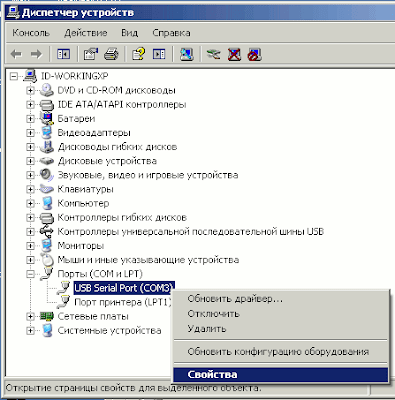Open the Properties toolbar icon
Screen dimensions: 395x400
pyautogui.click(x=90, y=54)
